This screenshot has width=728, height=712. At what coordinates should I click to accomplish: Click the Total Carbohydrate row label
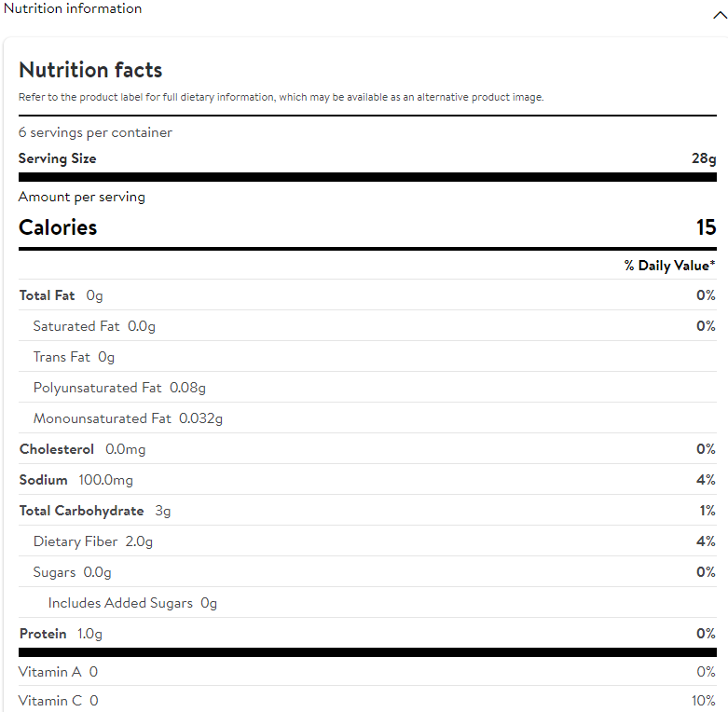82,511
